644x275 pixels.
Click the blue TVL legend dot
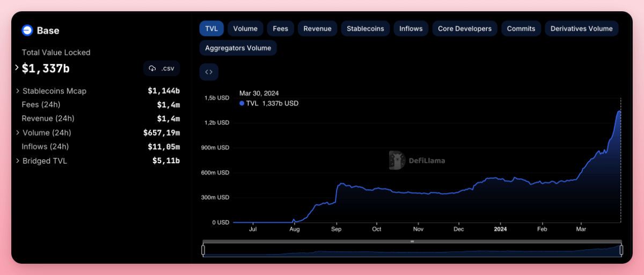click(241, 103)
